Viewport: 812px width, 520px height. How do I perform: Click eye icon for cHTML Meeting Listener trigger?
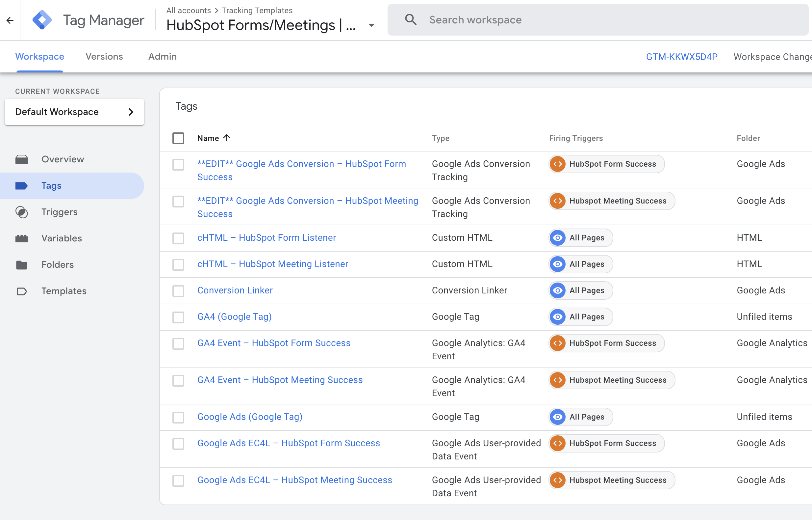(558, 264)
